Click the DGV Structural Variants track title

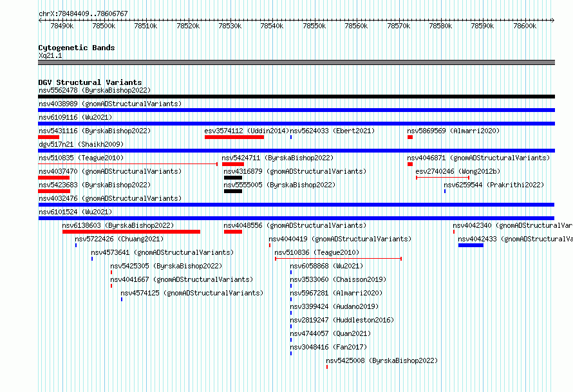[90, 82]
